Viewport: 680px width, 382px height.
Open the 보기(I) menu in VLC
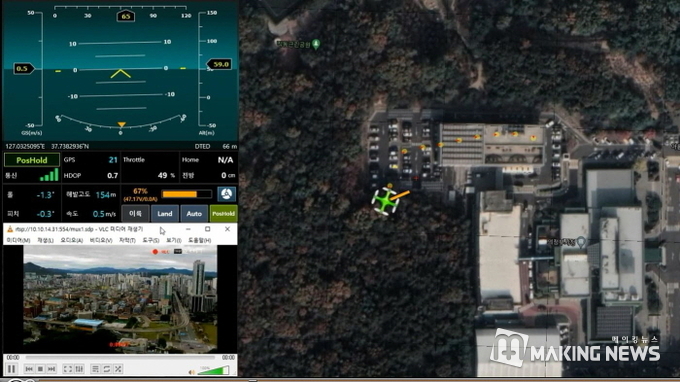point(173,240)
